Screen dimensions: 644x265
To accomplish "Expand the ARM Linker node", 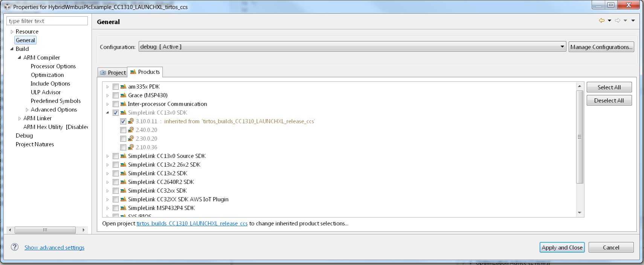I will 20,118.
